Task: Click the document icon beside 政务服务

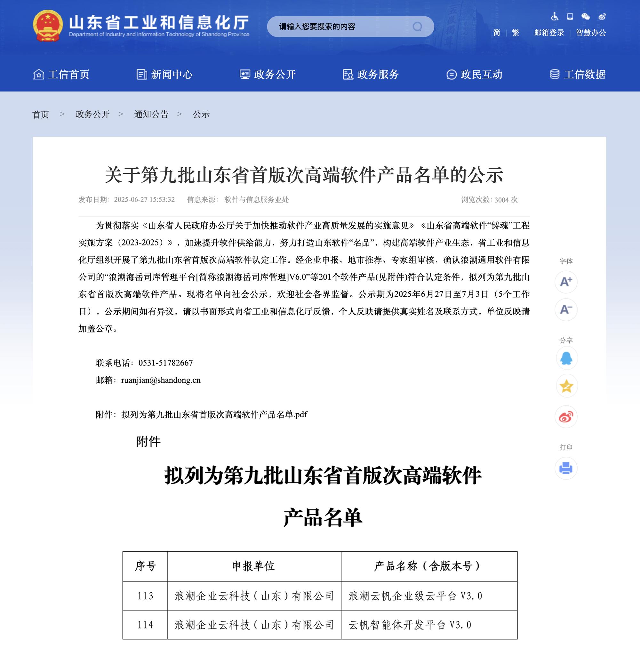Action: point(348,74)
